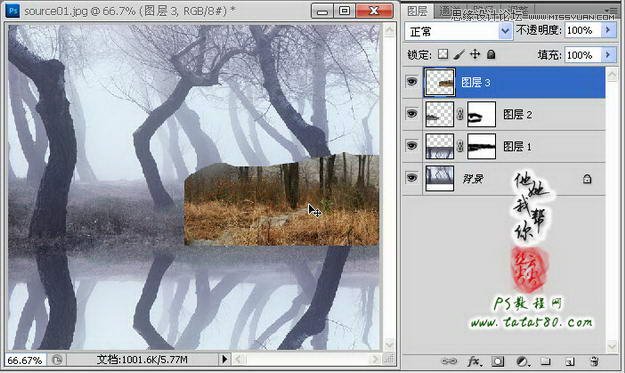Click the opacity 100% value field
Image resolution: width=625 pixels, height=373 pixels.
tap(583, 30)
